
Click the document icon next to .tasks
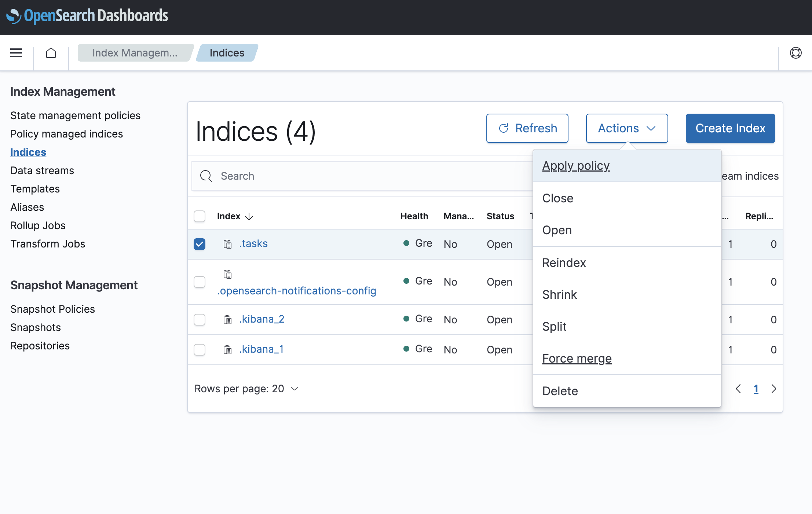click(x=227, y=243)
